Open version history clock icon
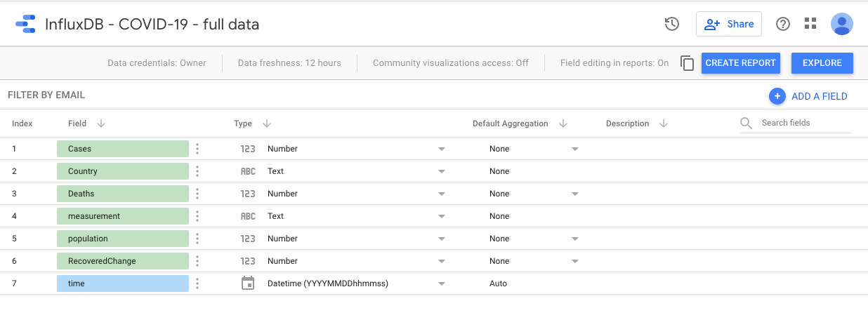This screenshot has width=868, height=327. tap(672, 24)
